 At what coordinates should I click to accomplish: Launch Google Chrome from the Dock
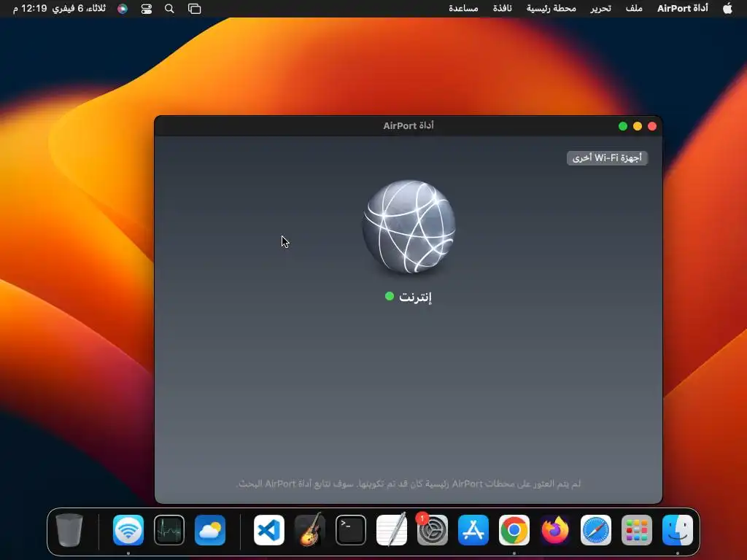514,530
